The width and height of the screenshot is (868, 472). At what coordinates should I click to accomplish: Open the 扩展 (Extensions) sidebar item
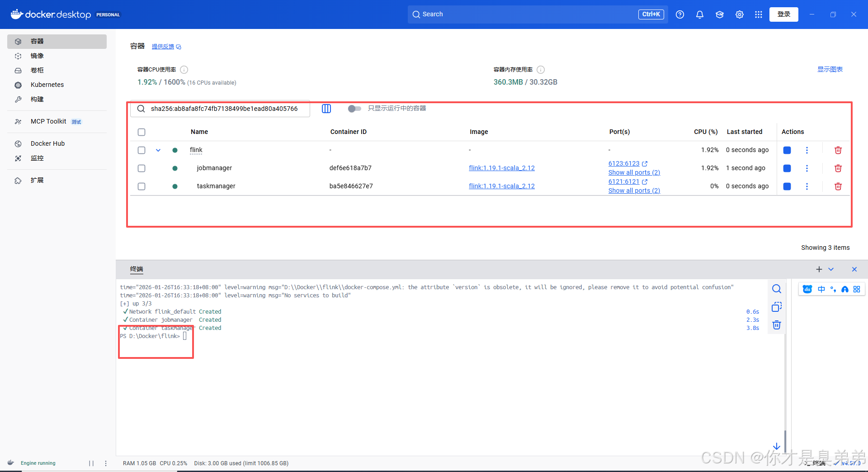[x=57, y=180]
